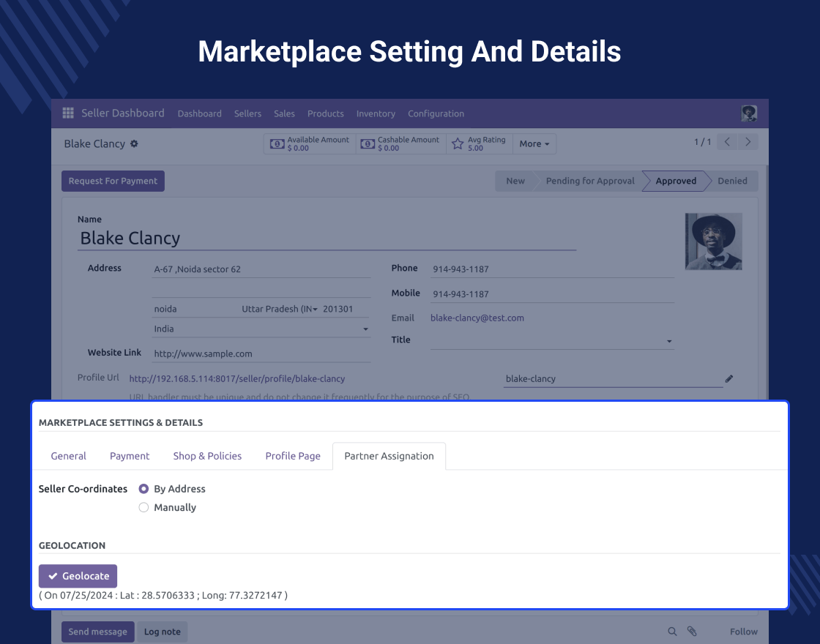Image resolution: width=820 pixels, height=644 pixels.
Task: Set status to Pending for Approval
Action: point(590,181)
